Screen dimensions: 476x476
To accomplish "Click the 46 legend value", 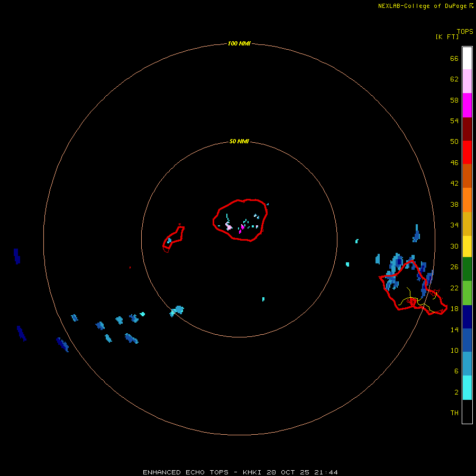I will click(x=454, y=162).
